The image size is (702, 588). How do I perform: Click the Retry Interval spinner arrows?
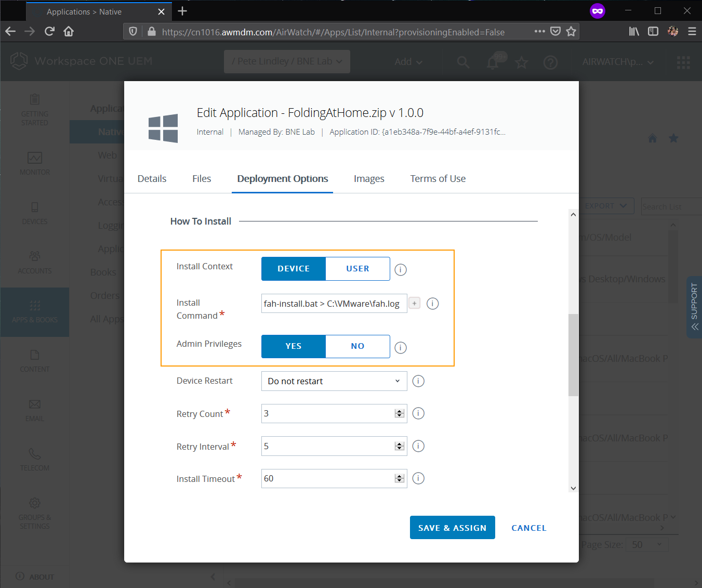point(400,446)
